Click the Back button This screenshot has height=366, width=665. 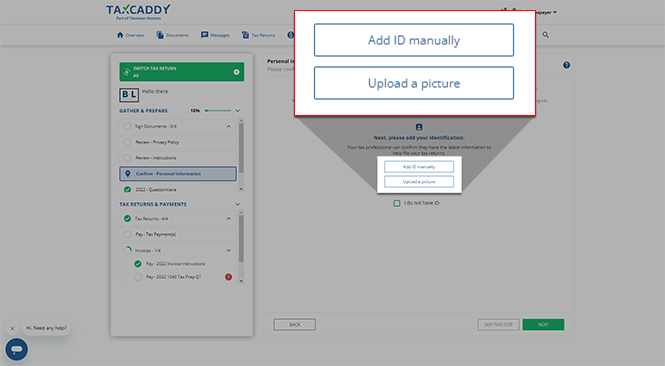click(x=295, y=324)
